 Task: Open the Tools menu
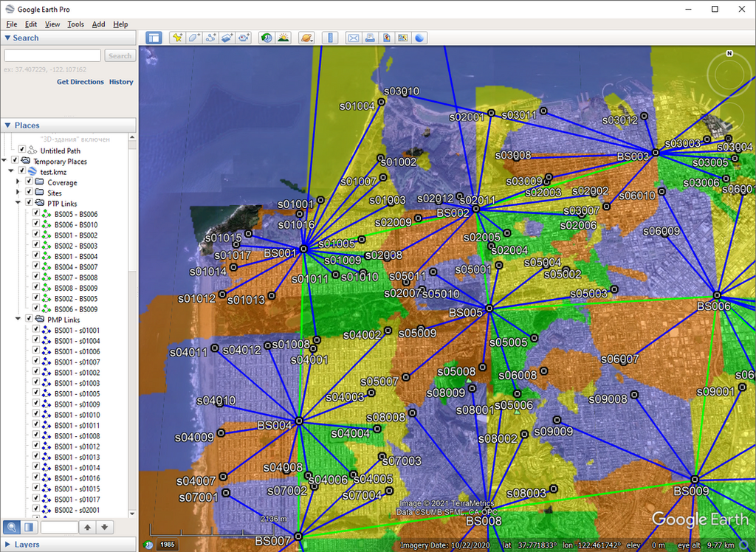(x=74, y=24)
